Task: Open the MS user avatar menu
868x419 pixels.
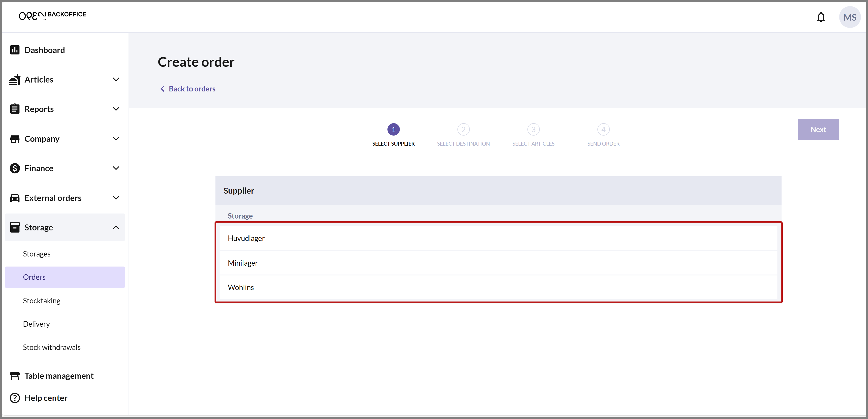Action: (849, 17)
